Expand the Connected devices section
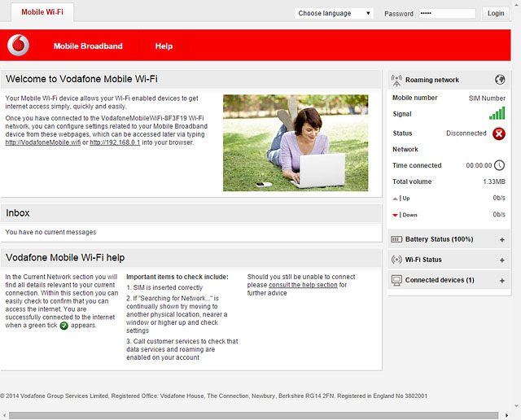The height and width of the screenshot is (420, 521). click(501, 281)
